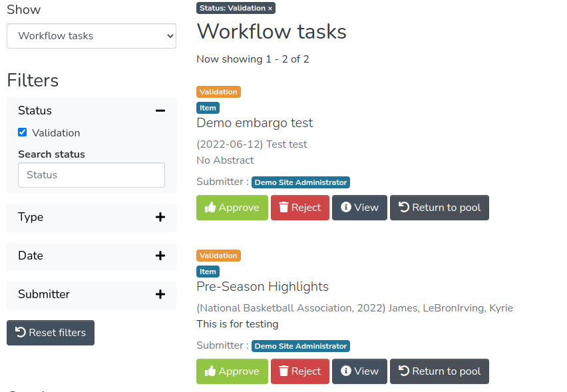Approve the Pre-Season Highlights item
This screenshot has height=392, width=567.
click(x=232, y=371)
